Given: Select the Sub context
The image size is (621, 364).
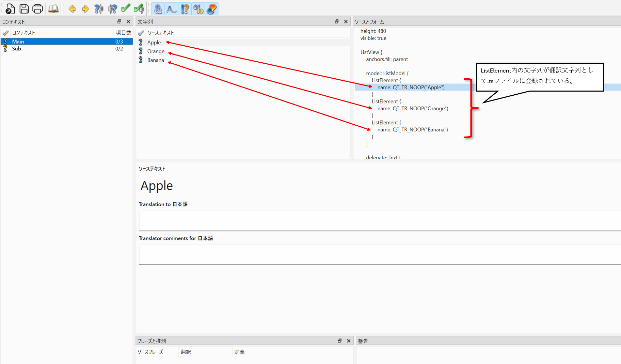Looking at the screenshot, I should coord(17,49).
